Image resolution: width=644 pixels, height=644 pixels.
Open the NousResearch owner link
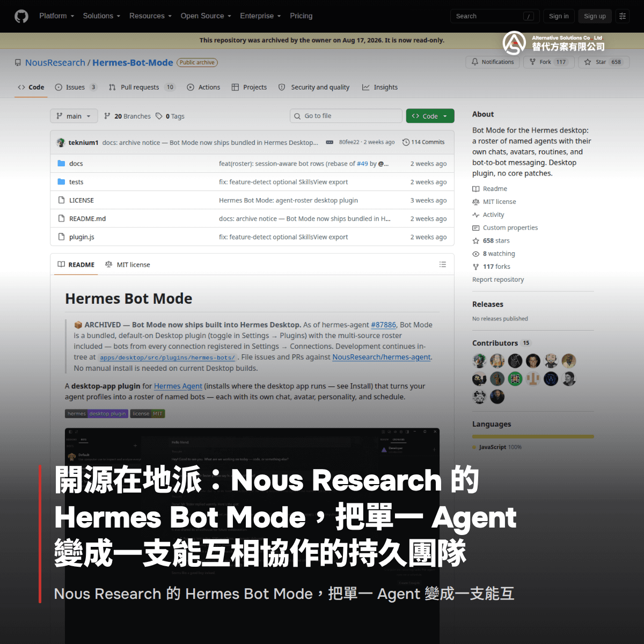55,63
